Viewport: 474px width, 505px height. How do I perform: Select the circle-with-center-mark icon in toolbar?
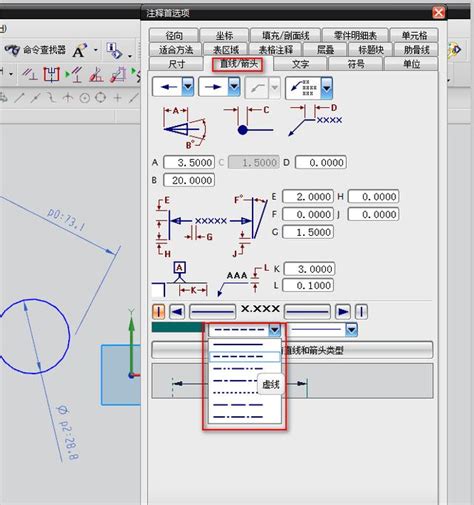85,98
